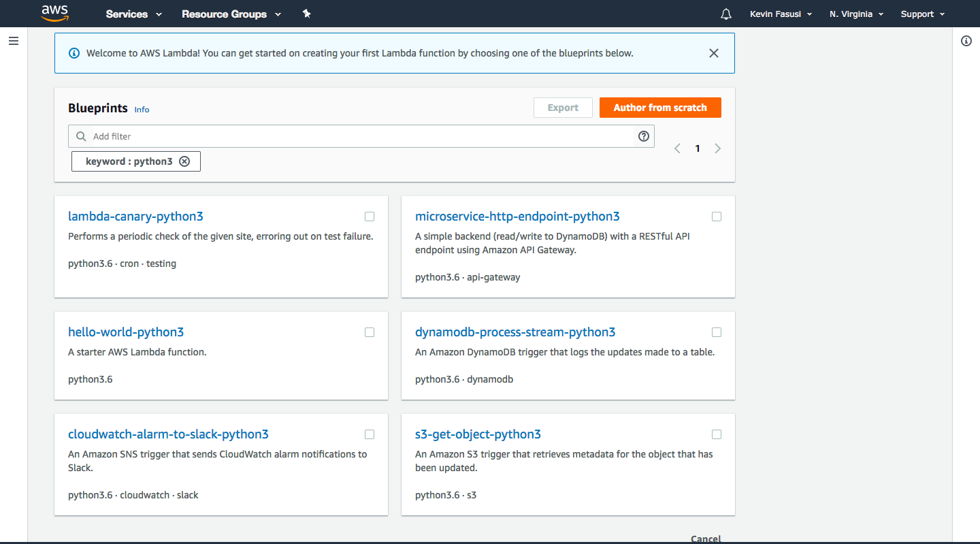
Task: Open the notifications bell icon
Action: [726, 14]
